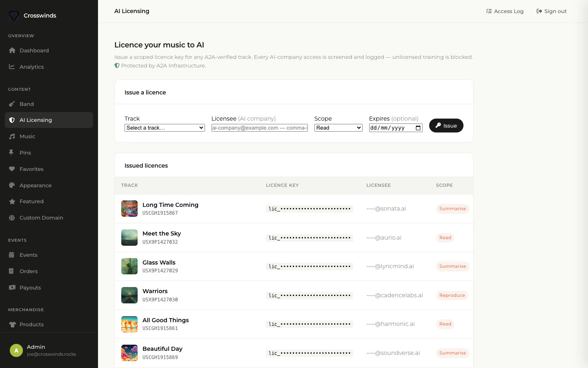Click the Beautiful Day album thumbnail
The width and height of the screenshot is (588, 368).
[129, 353]
